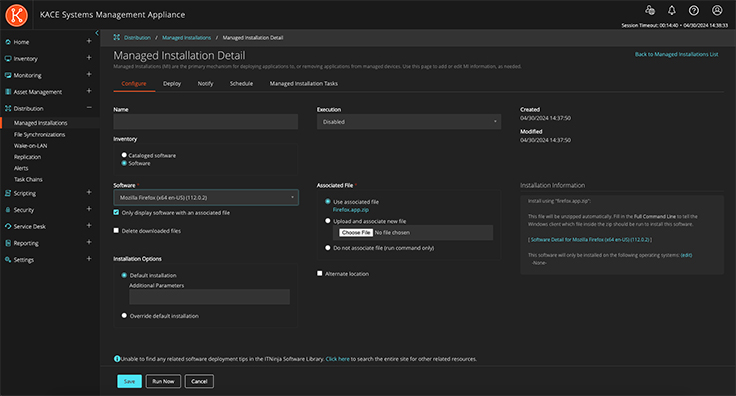
Task: Open Wake-on-LAN in sidebar
Action: pos(31,146)
